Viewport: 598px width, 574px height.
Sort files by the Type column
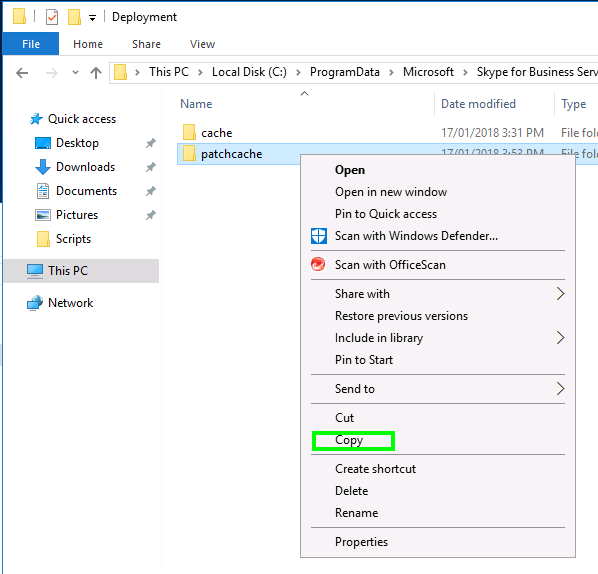click(574, 104)
